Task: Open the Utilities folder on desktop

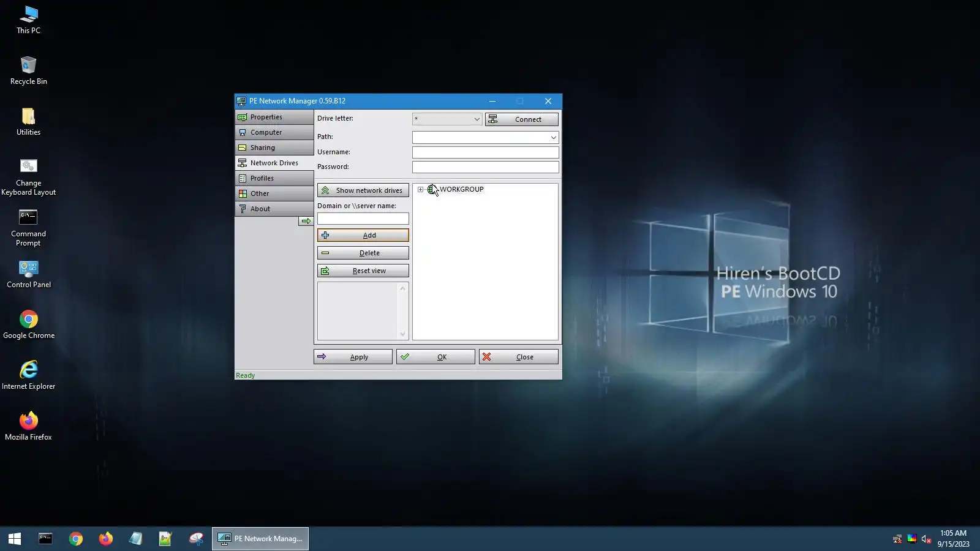Action: click(x=28, y=121)
